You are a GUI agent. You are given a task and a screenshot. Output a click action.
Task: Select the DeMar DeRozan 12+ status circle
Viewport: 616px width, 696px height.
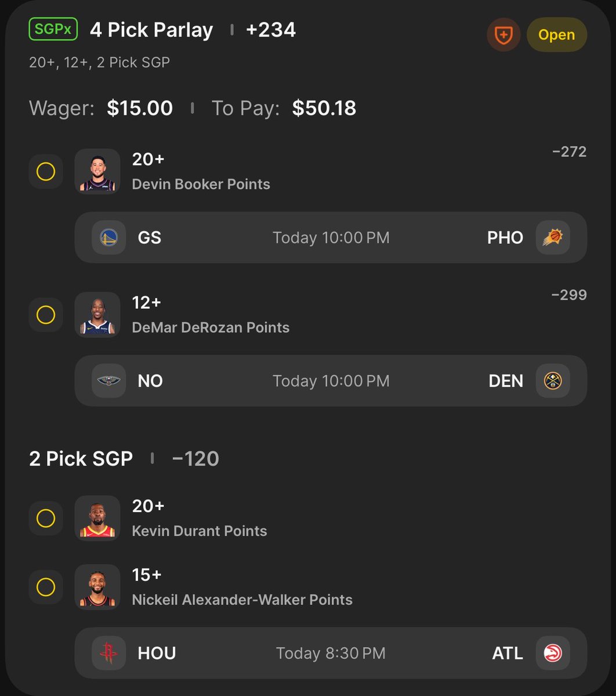46,315
